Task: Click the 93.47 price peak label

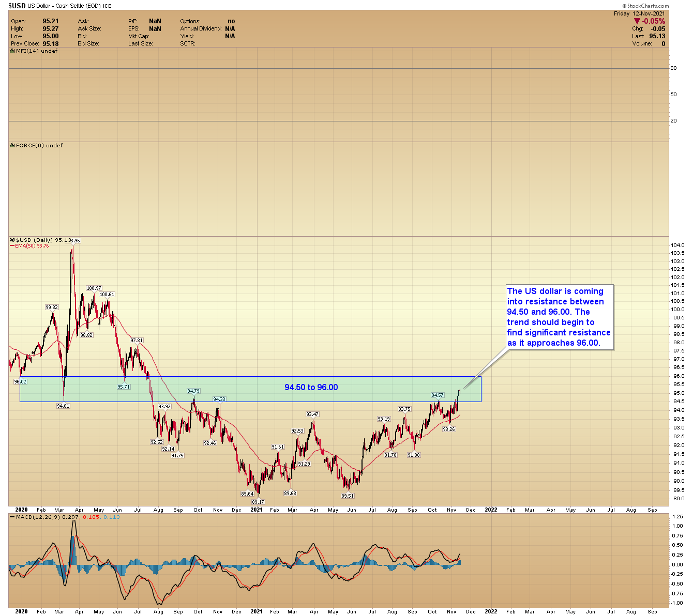Action: point(312,414)
